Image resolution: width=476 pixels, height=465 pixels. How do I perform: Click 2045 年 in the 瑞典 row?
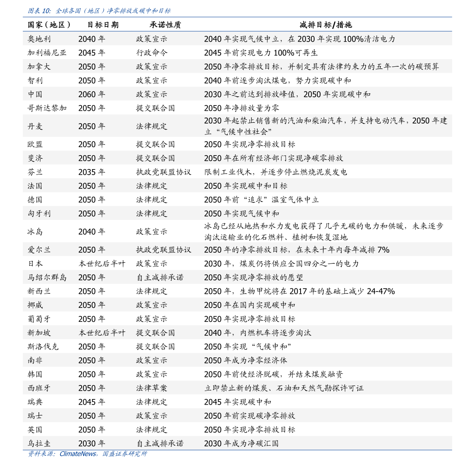(92, 402)
